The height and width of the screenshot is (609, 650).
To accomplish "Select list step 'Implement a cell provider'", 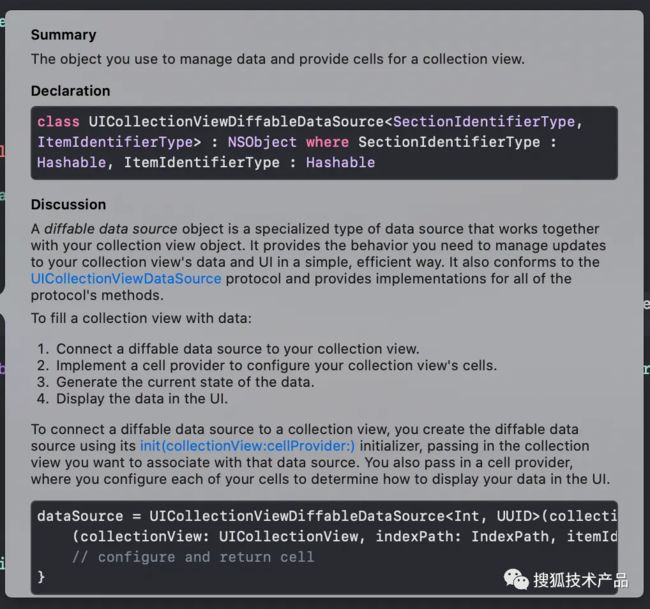I will (276, 366).
